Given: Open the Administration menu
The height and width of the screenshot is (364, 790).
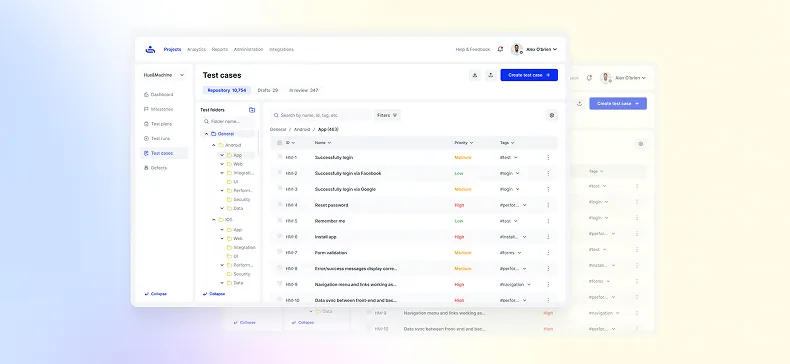Looking at the screenshot, I should pos(248,49).
